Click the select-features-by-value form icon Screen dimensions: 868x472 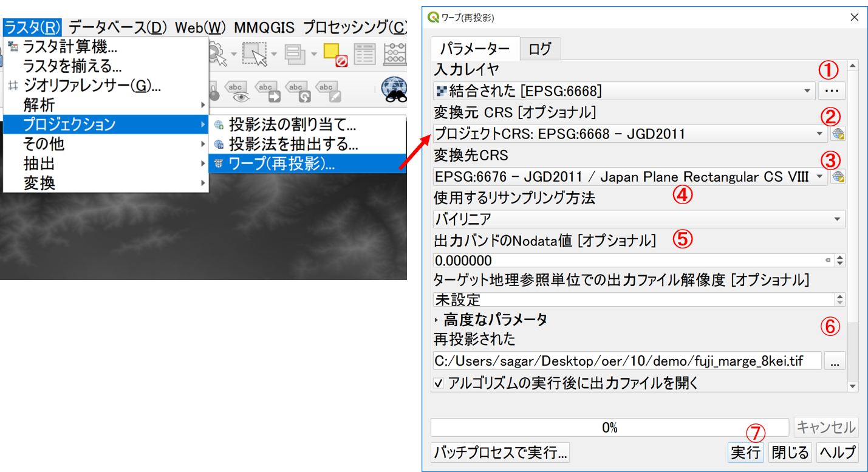click(295, 54)
